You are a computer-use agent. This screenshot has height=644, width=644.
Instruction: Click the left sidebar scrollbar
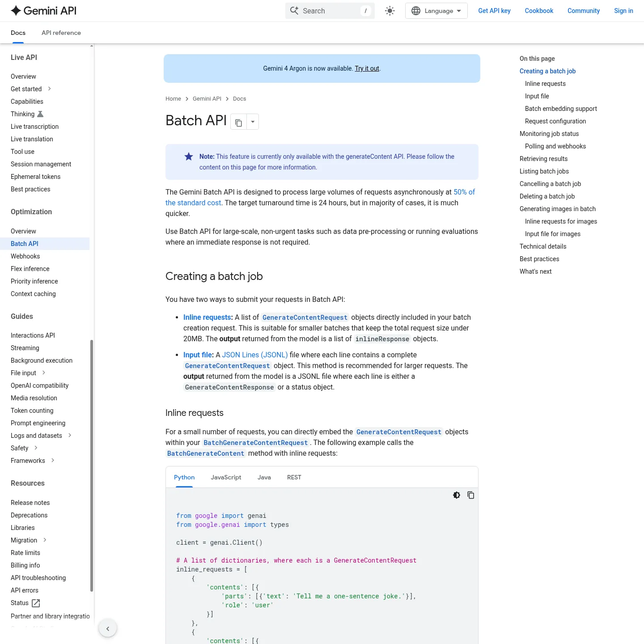pos(92,465)
